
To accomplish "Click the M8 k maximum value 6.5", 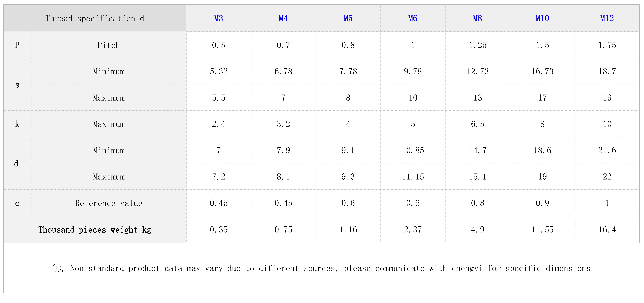I will [477, 124].
